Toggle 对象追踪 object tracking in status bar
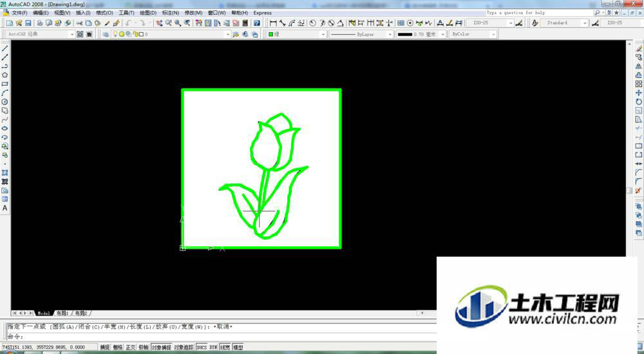The height and width of the screenshot is (354, 644). (x=184, y=348)
